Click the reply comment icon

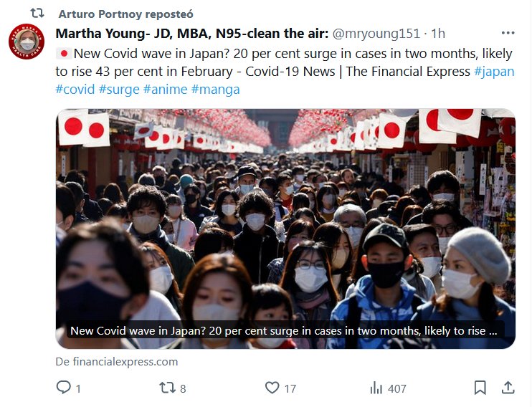point(64,388)
